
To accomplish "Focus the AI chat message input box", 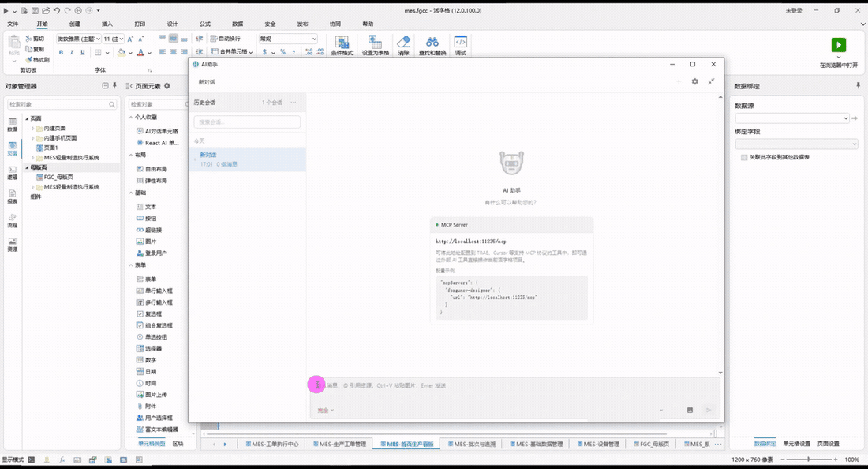I will pyautogui.click(x=514, y=385).
